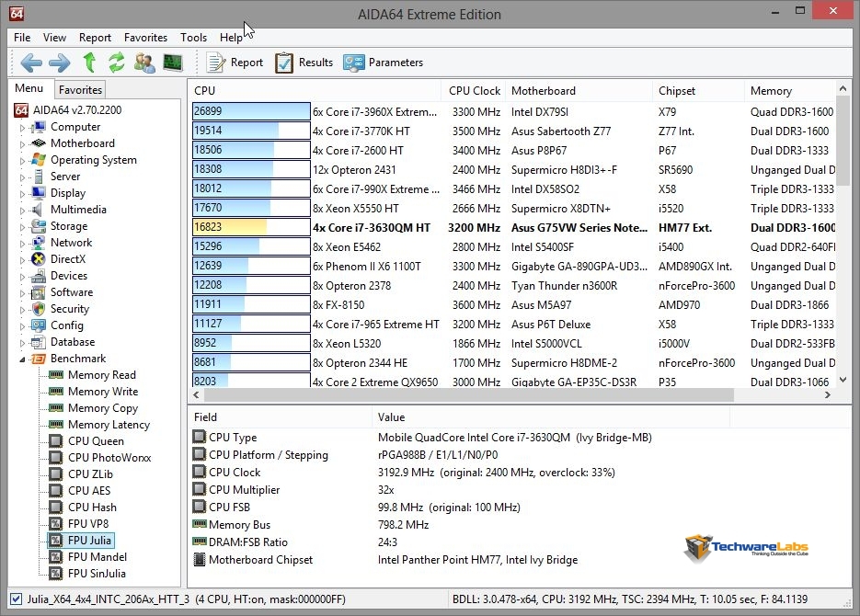Collapse the Benchmark tree node

tap(22, 359)
